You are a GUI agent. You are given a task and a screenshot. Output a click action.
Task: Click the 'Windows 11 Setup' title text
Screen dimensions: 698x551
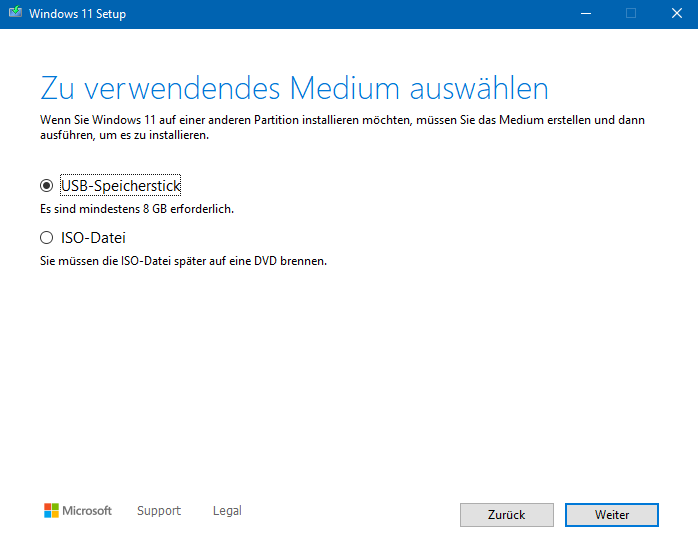tap(77, 14)
